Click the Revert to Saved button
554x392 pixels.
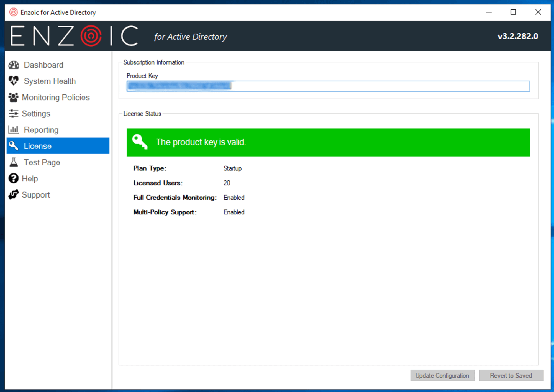click(x=511, y=375)
